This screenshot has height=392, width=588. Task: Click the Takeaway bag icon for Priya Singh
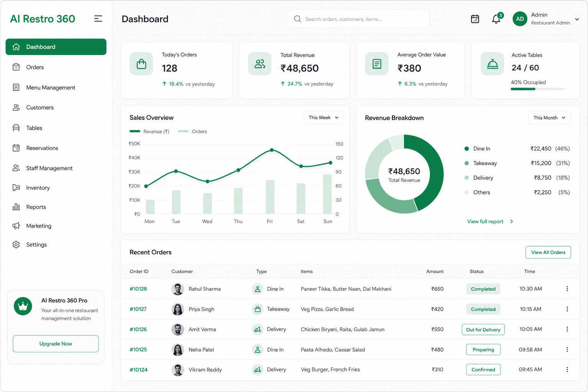[258, 309]
